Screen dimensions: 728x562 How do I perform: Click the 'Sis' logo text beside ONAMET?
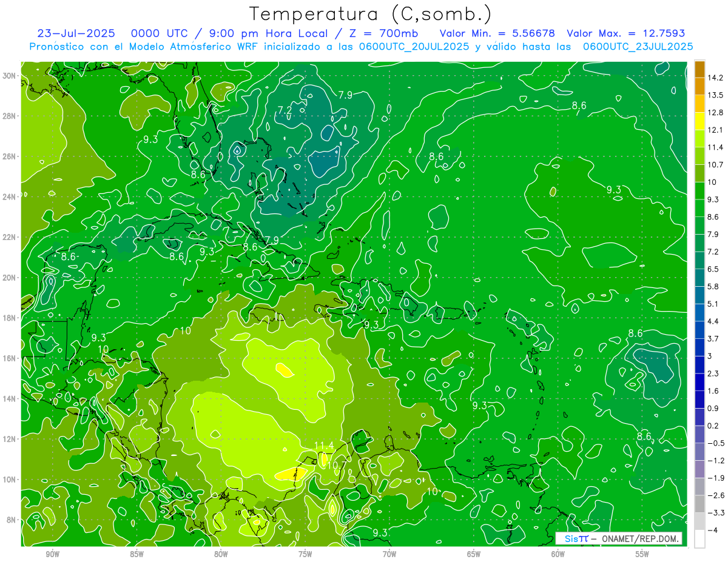coord(571,539)
